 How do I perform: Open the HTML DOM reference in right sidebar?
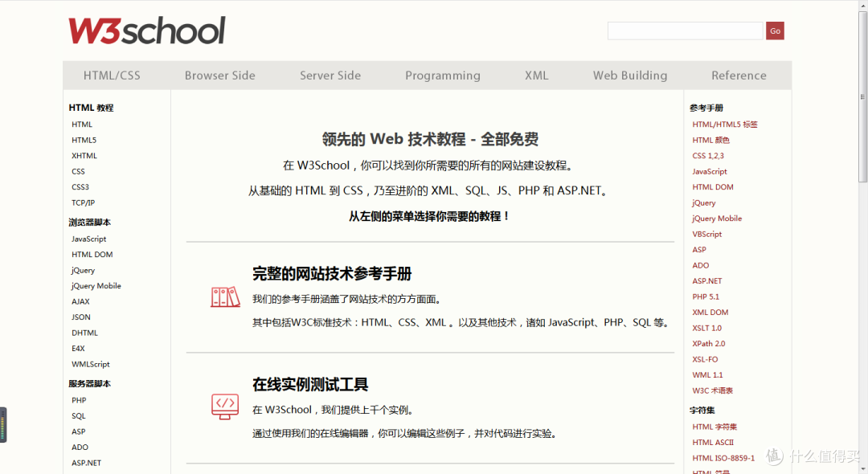(x=713, y=187)
